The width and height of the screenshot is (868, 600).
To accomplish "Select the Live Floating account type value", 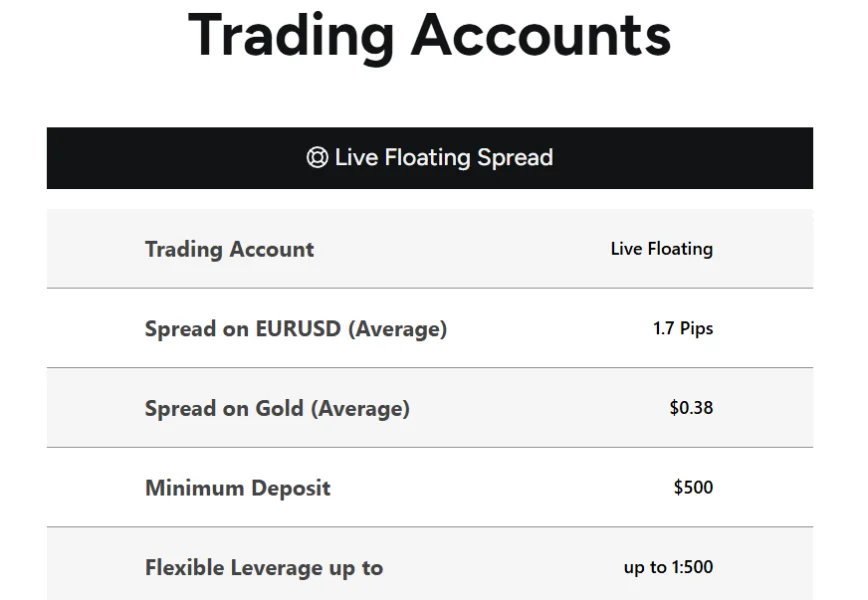I will [x=661, y=249].
